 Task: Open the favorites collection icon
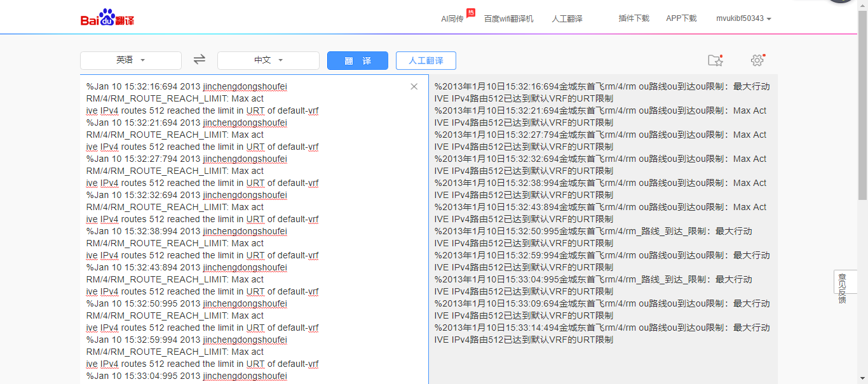[x=715, y=60]
